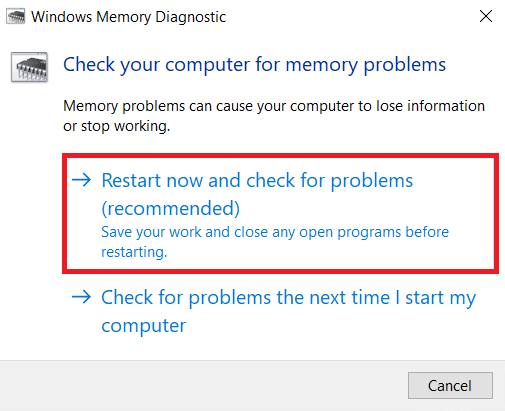This screenshot has width=505, height=411.
Task: Click the or stop working. text line
Action: coord(117,126)
